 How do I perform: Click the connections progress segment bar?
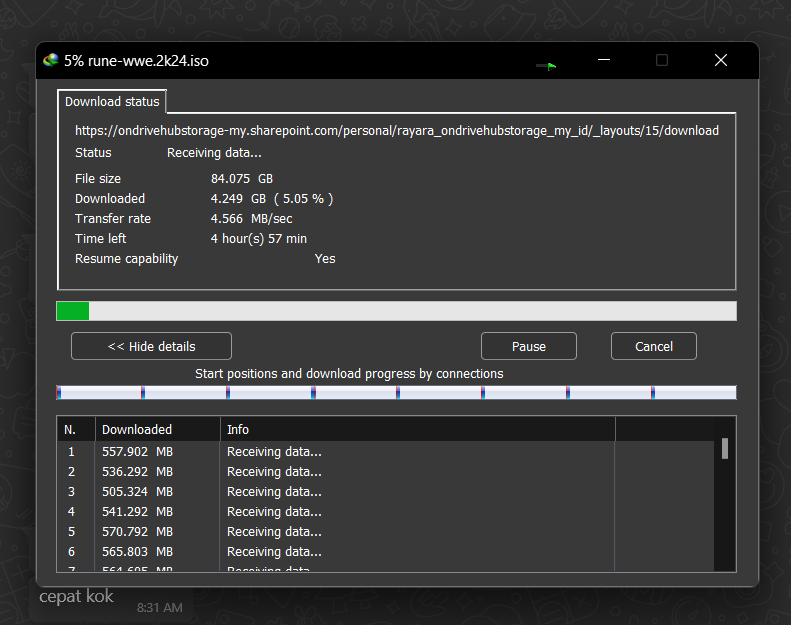click(396, 392)
